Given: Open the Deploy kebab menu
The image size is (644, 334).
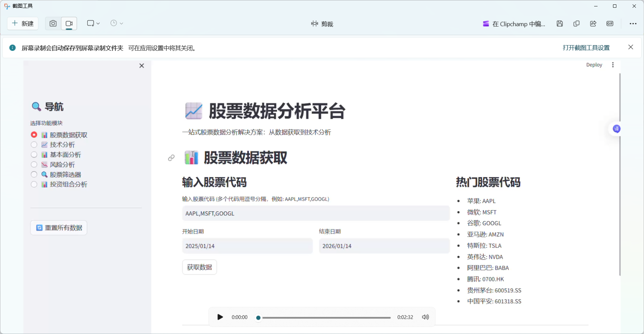Looking at the screenshot, I should tap(613, 65).
